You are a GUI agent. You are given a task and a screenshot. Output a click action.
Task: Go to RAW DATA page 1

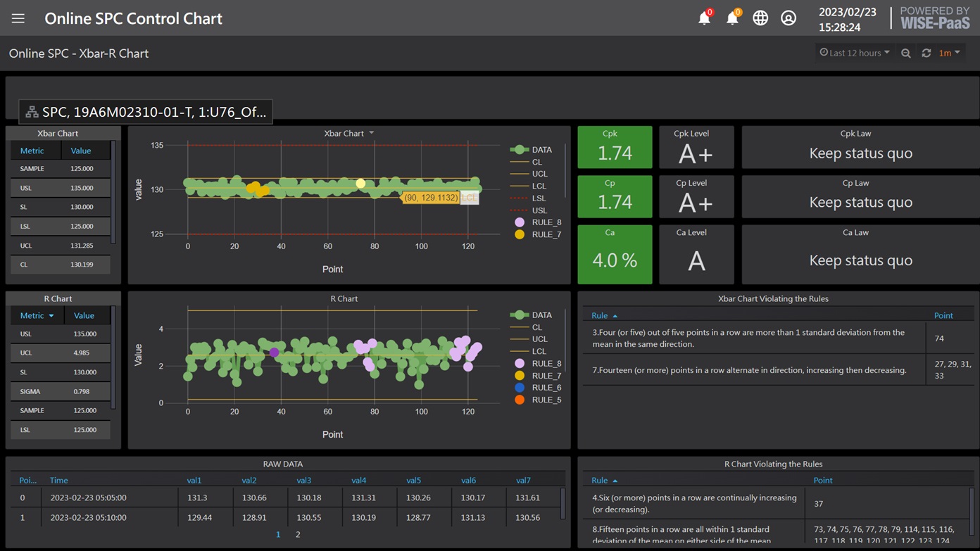click(x=278, y=535)
